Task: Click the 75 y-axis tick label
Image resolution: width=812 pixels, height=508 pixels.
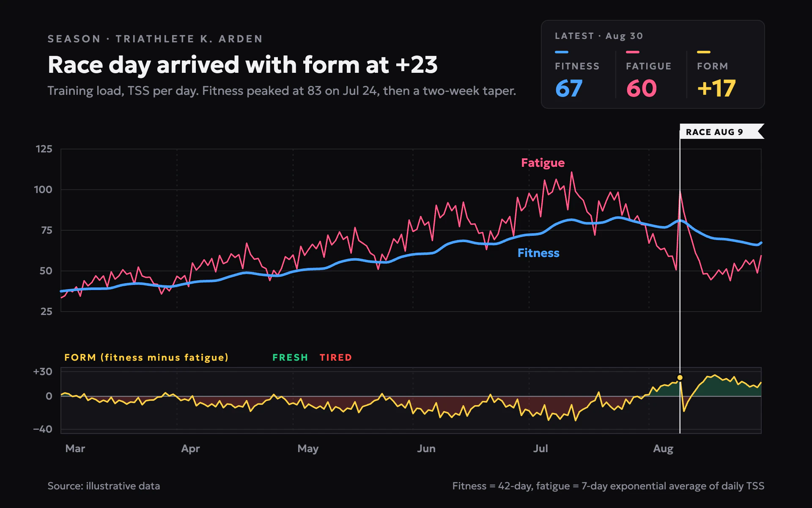Action: [47, 230]
